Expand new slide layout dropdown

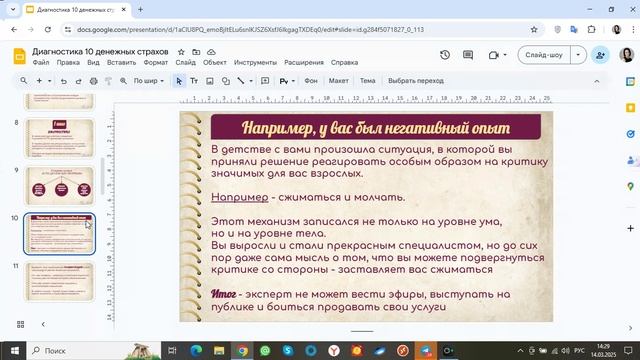click(49, 81)
